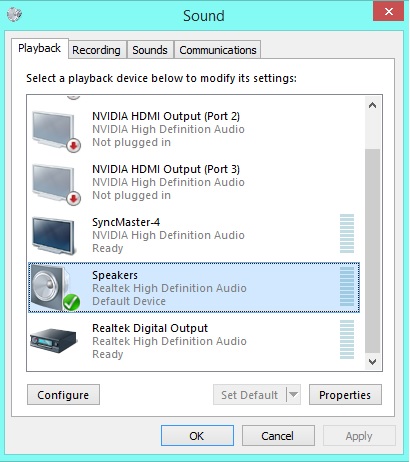The height and width of the screenshot is (462, 410).
Task: Open Properties for the selected device
Action: (x=345, y=395)
